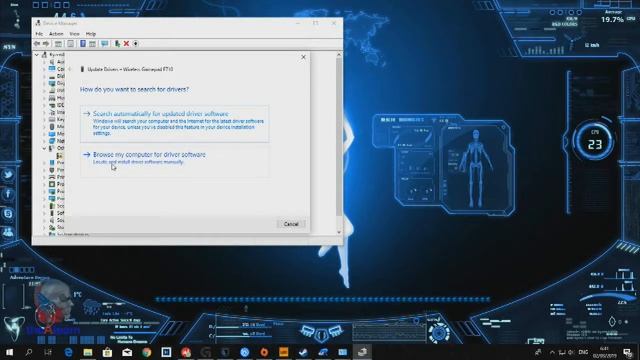Click the scroll down arrow in Device Manager
The height and width of the screenshot is (360, 640).
(x=339, y=232)
